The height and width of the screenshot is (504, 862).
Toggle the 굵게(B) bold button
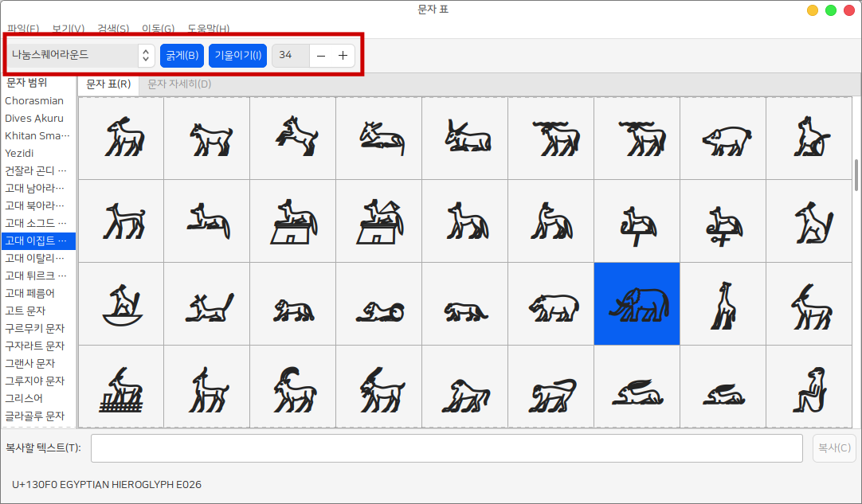(182, 56)
